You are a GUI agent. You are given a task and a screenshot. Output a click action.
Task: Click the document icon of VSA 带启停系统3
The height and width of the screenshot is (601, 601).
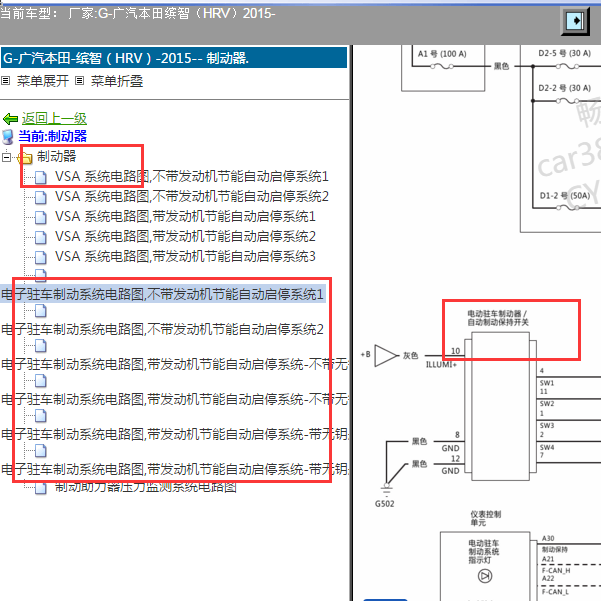pos(41,257)
